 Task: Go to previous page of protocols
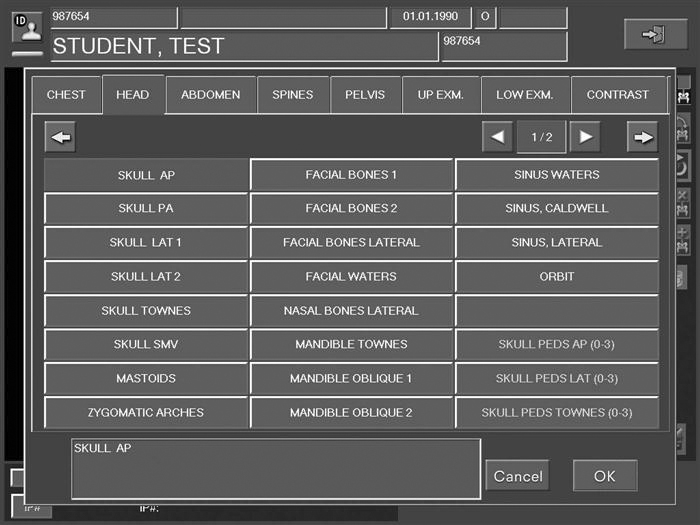497,137
